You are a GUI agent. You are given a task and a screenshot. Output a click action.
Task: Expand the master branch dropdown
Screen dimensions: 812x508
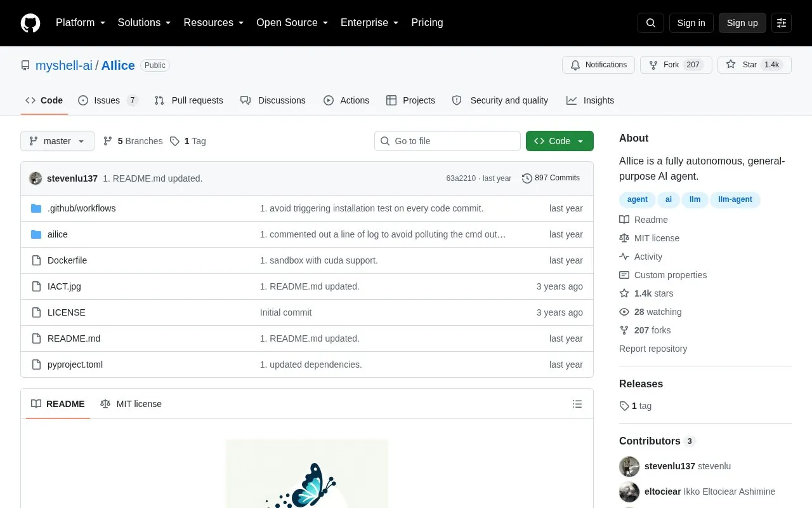pyautogui.click(x=57, y=141)
